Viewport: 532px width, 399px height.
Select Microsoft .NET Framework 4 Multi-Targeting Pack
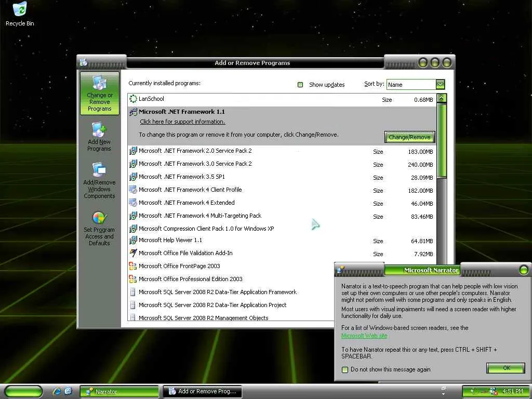click(282, 216)
